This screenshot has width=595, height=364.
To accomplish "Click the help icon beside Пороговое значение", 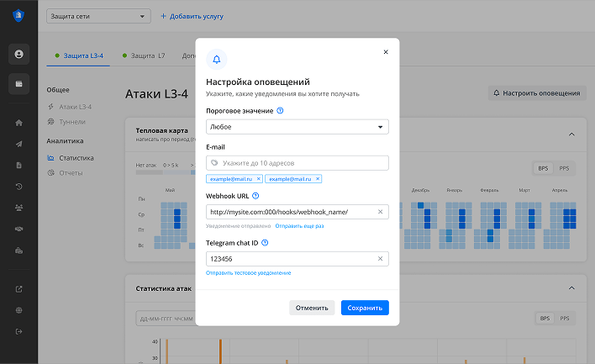I will tap(280, 110).
